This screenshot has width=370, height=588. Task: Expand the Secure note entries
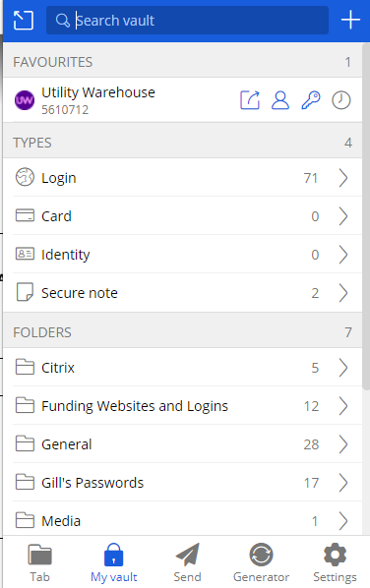[182, 292]
